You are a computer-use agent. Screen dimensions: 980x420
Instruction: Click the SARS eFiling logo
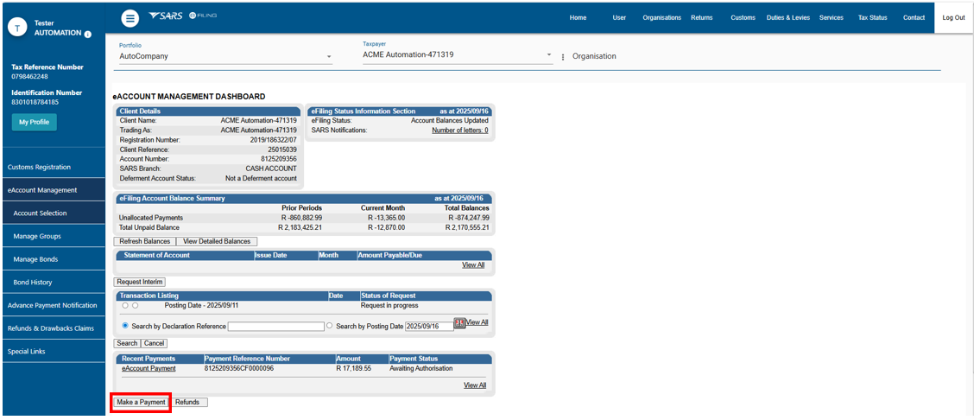[182, 16]
